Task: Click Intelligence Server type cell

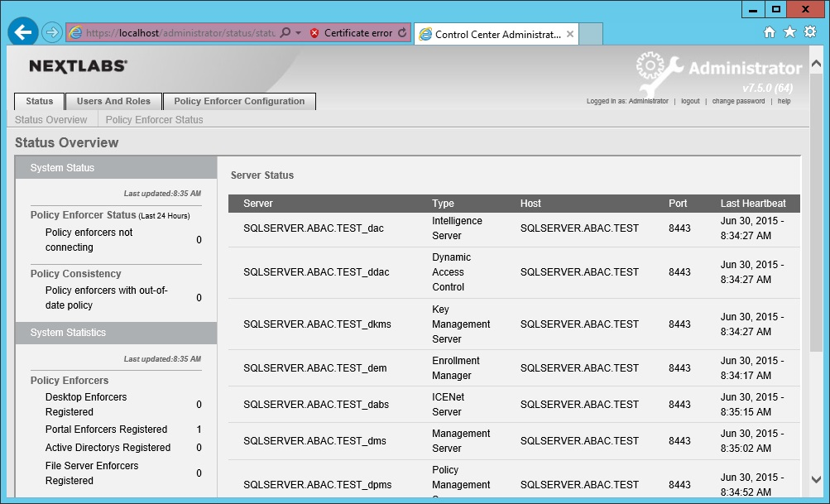Action: (x=457, y=228)
